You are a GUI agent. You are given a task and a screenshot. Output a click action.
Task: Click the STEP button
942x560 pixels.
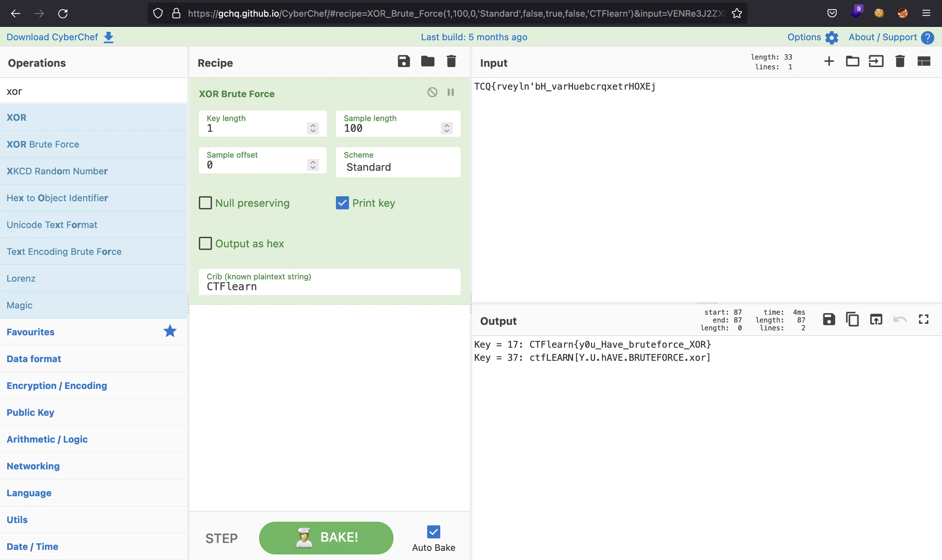pos(221,538)
